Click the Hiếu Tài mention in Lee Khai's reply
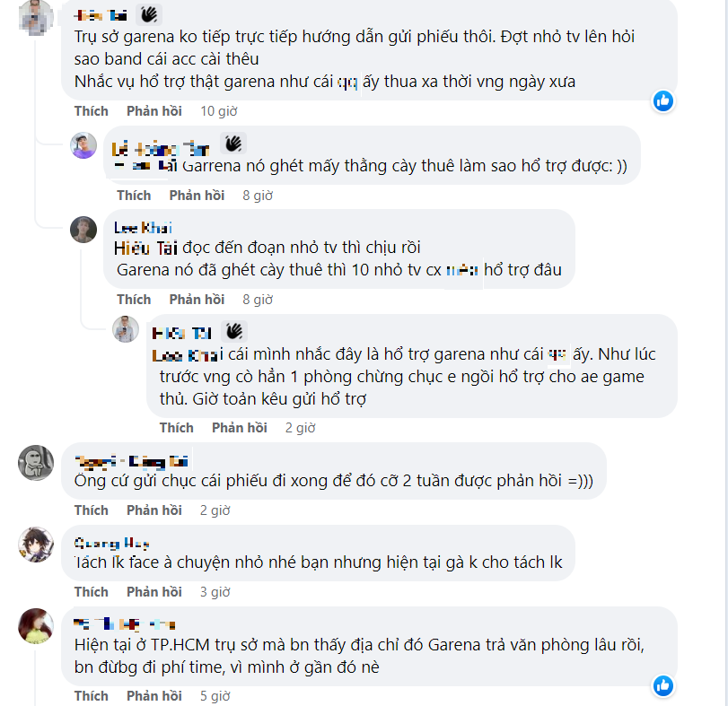 (145, 248)
